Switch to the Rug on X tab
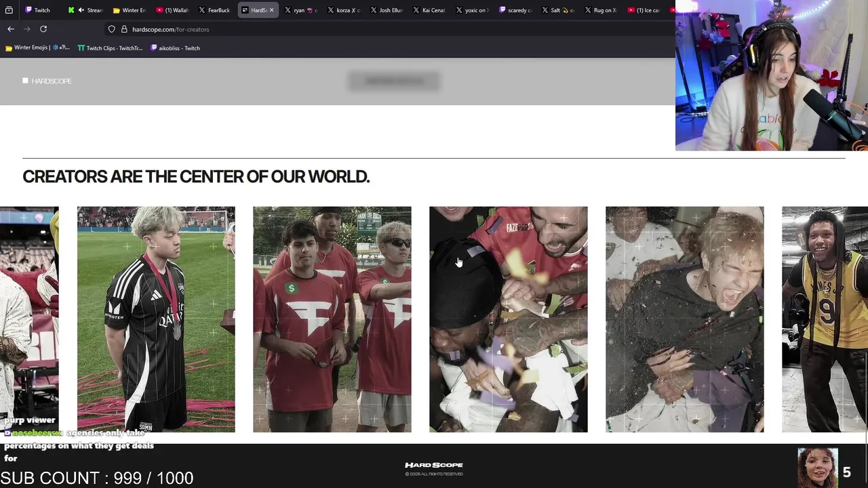The image size is (868, 488). 600,10
